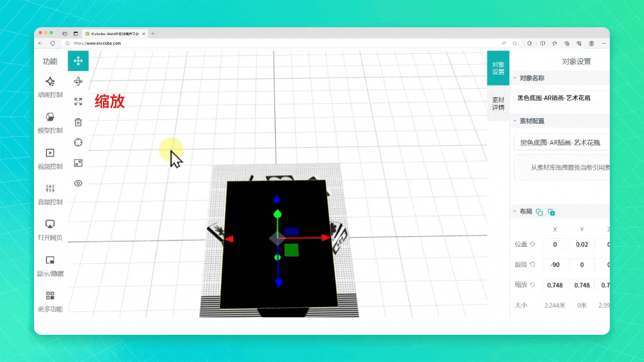This screenshot has height=362, width=644.
Task: Open 模型控制 model control
Action: 50,122
